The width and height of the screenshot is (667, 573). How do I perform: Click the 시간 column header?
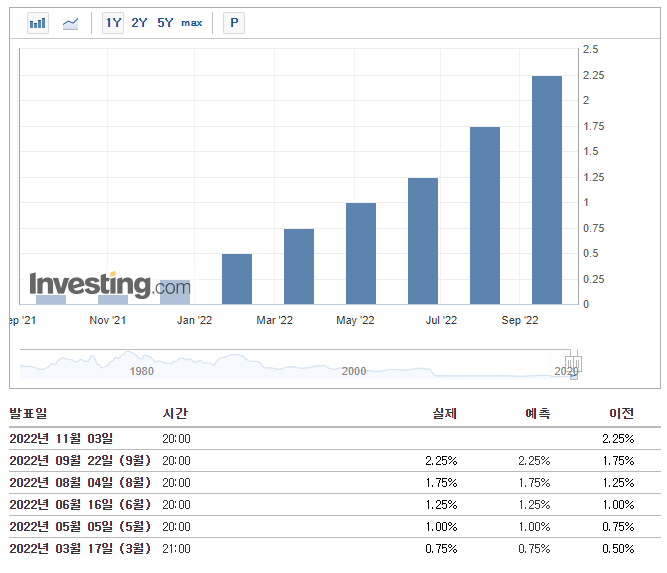(x=175, y=413)
